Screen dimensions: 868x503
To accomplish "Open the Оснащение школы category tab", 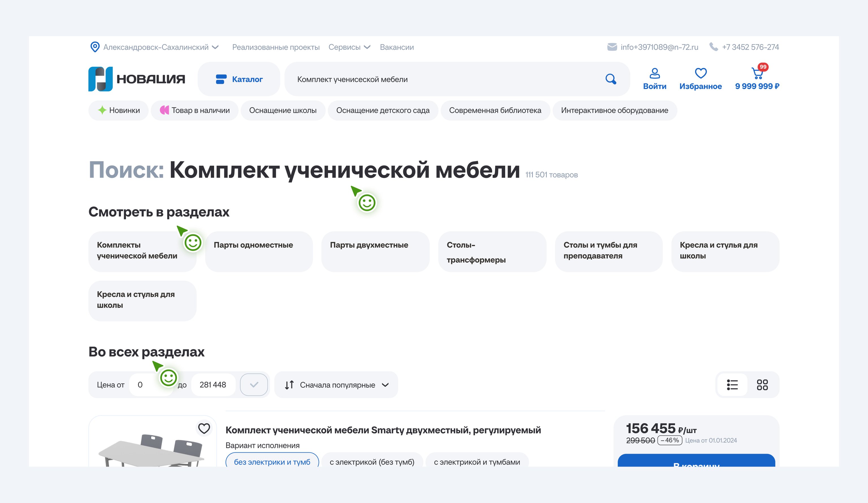I will coord(283,110).
